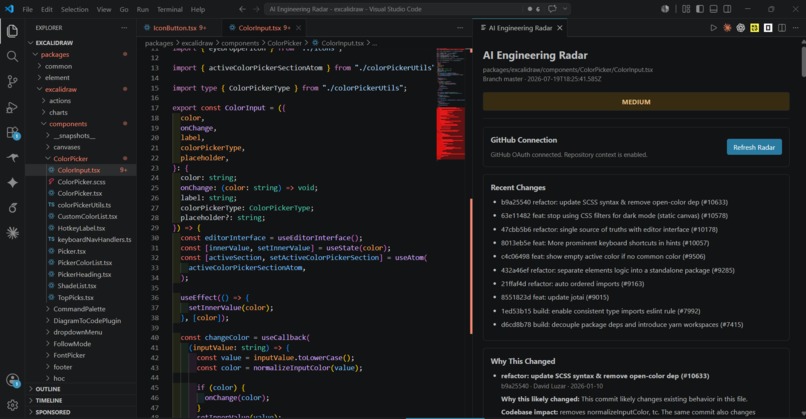Split the editor right icon

[781, 28]
